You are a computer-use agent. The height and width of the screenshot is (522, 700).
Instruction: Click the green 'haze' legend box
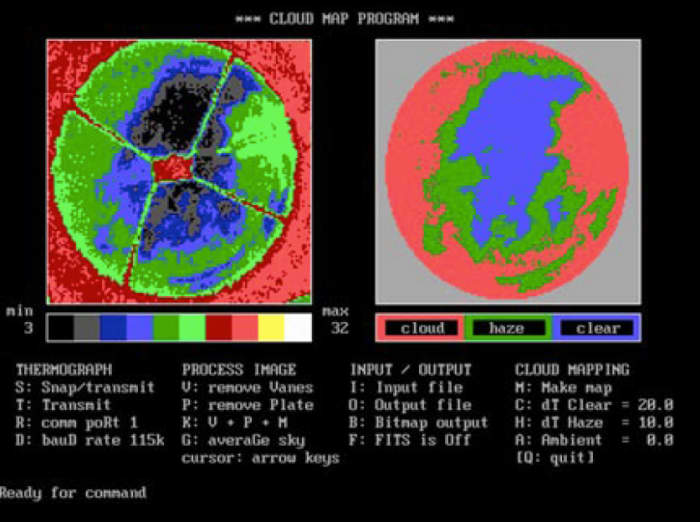[508, 328]
